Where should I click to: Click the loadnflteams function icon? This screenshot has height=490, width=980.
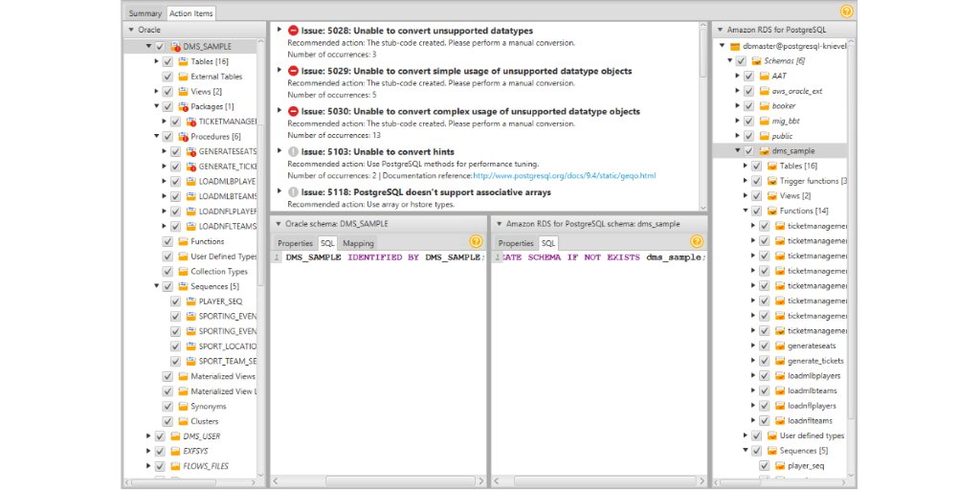pos(780,421)
